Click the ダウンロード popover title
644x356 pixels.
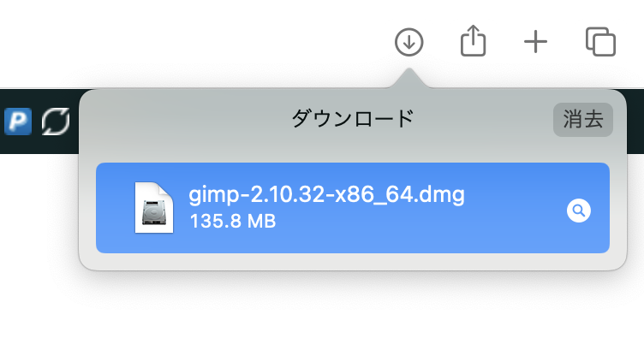pos(352,119)
